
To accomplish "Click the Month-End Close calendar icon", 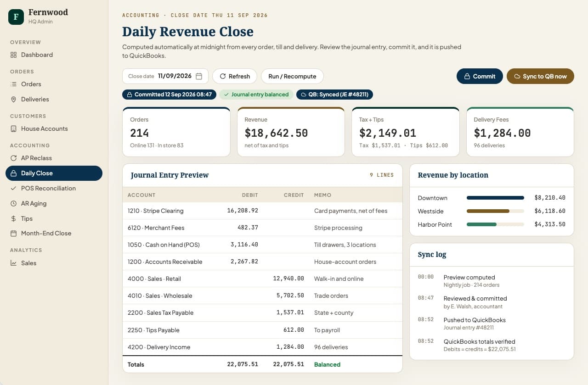I will coord(13,233).
